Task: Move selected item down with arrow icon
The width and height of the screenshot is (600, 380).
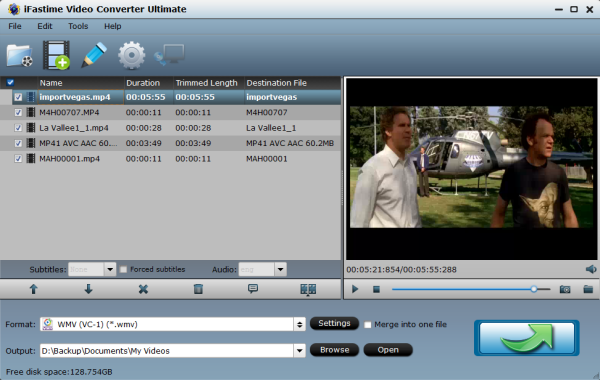Action: click(88, 289)
